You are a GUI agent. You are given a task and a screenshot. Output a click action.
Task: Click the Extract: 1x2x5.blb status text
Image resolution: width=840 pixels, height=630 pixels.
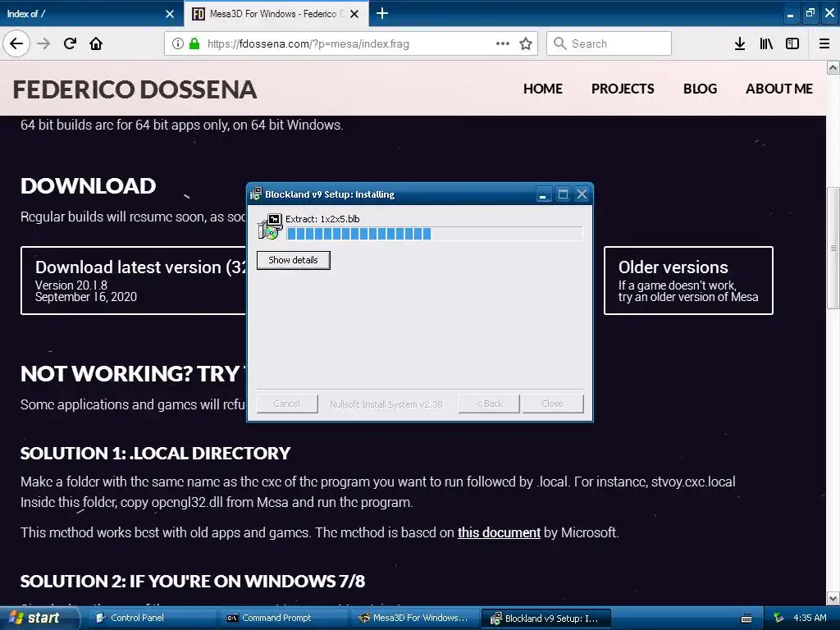tap(322, 218)
